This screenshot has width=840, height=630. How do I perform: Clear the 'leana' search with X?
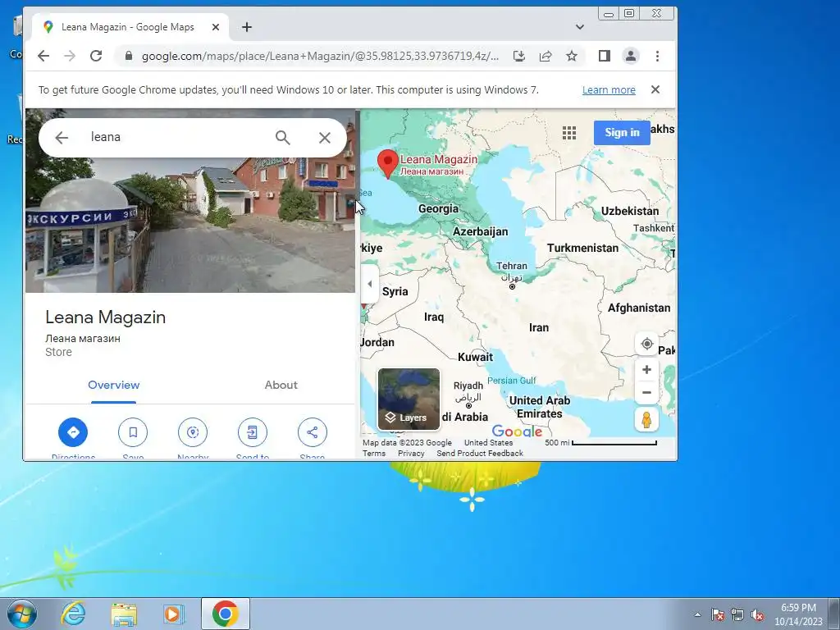(325, 138)
